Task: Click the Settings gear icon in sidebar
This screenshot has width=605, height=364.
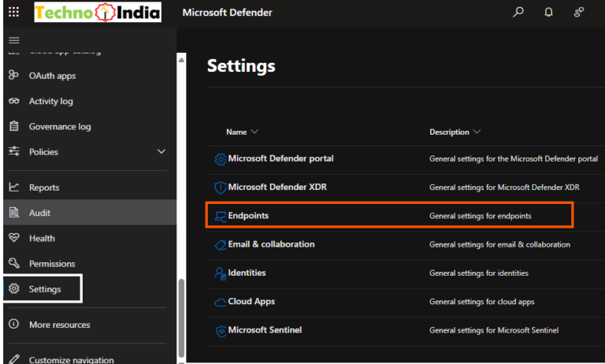Action: tap(14, 289)
